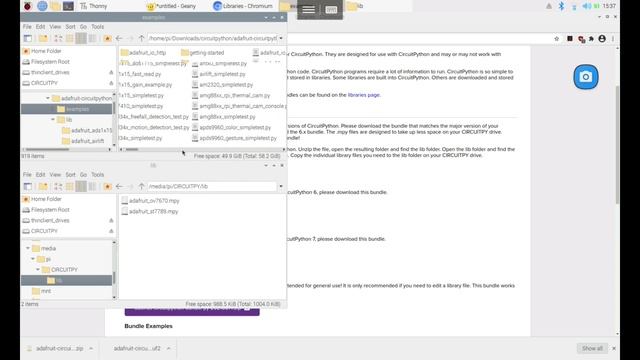Create new folder in examples window toolbar
640x360 pixels.
click(x=43, y=38)
